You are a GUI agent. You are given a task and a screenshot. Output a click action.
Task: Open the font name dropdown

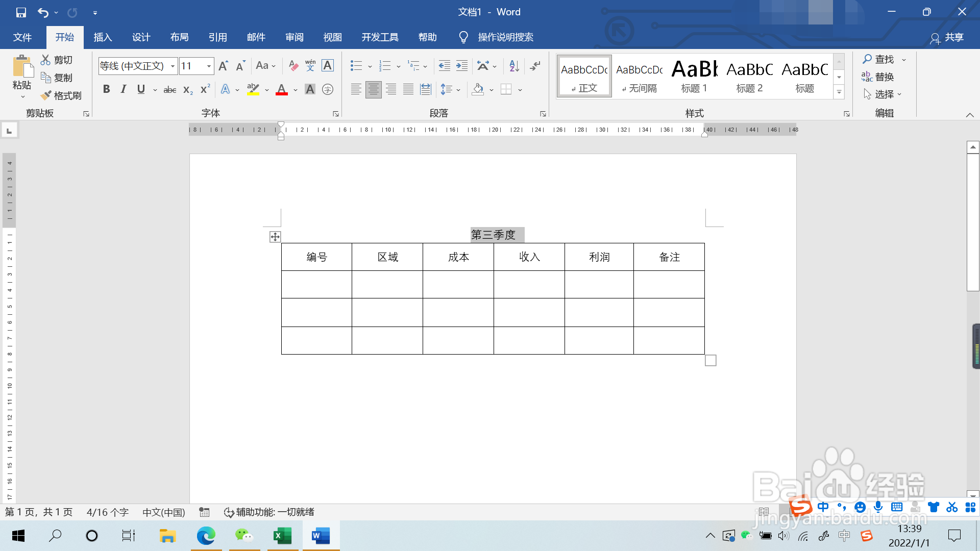173,66
